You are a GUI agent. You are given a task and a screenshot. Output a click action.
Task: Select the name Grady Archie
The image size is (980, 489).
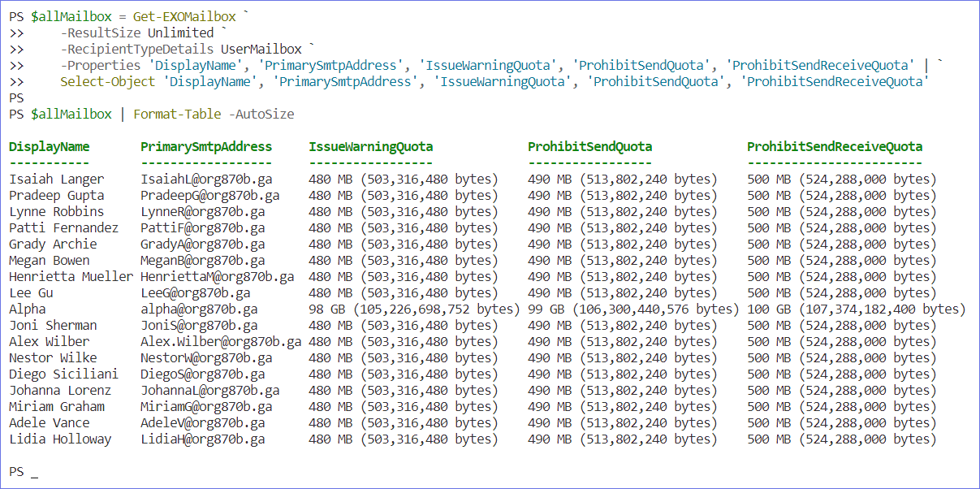tap(53, 244)
